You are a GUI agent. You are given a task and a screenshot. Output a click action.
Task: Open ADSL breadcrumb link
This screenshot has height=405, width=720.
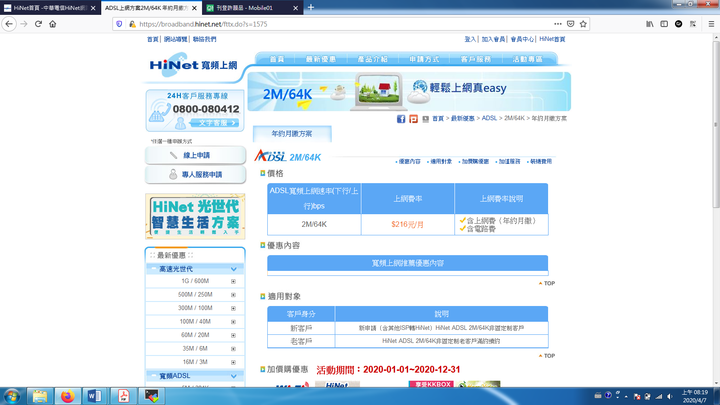489,118
